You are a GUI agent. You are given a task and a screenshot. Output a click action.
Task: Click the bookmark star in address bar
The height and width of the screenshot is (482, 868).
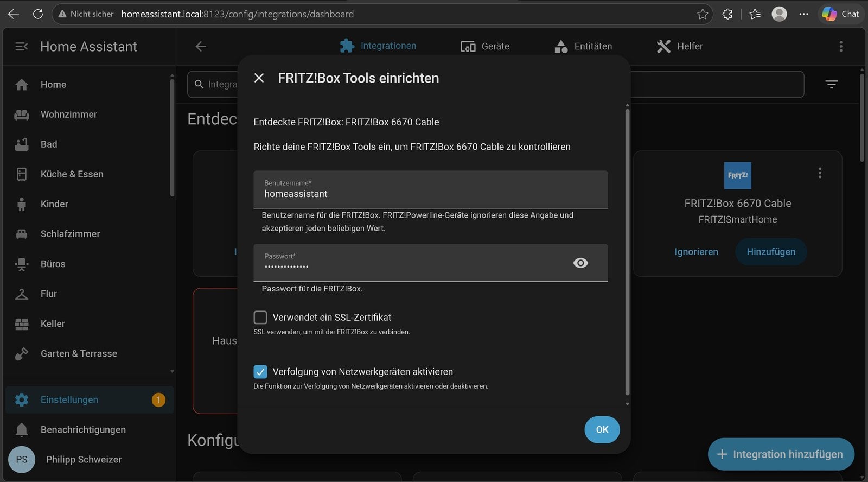point(703,14)
